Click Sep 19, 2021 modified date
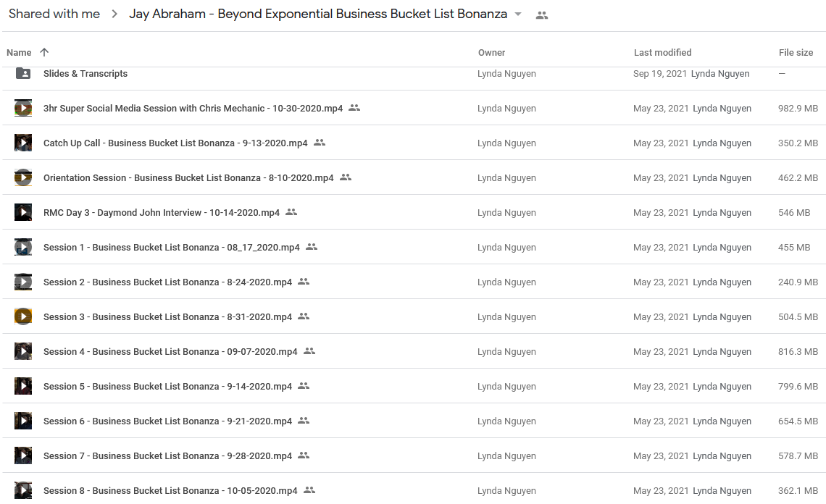 659,74
